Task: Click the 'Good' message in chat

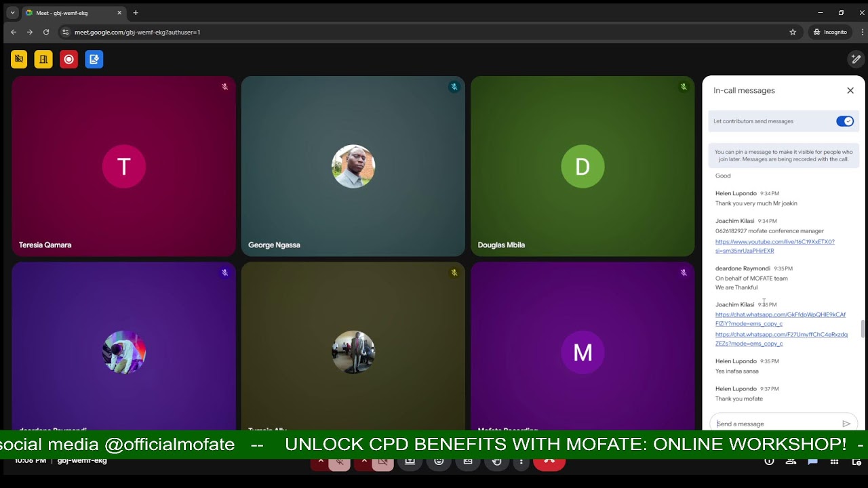Action: click(723, 176)
